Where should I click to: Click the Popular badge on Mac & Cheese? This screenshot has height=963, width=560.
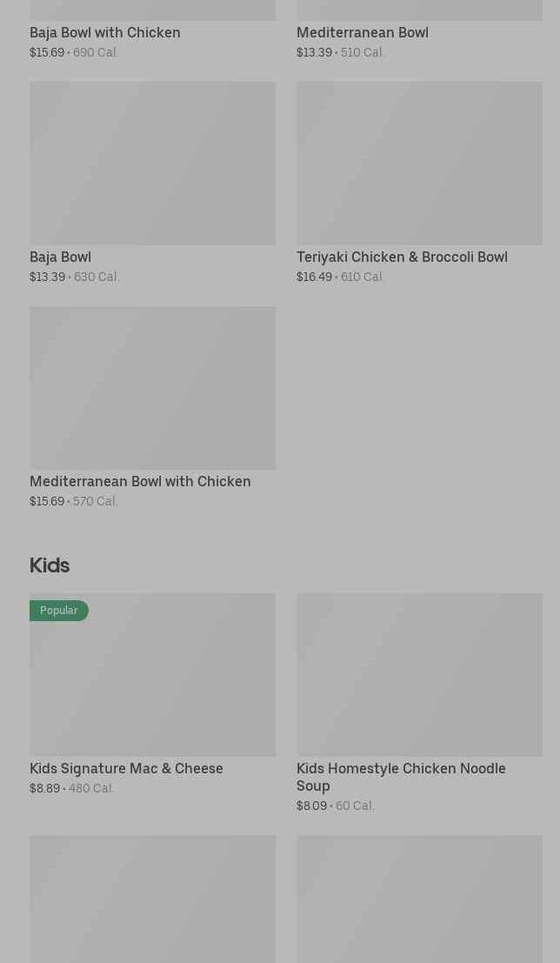tap(59, 611)
